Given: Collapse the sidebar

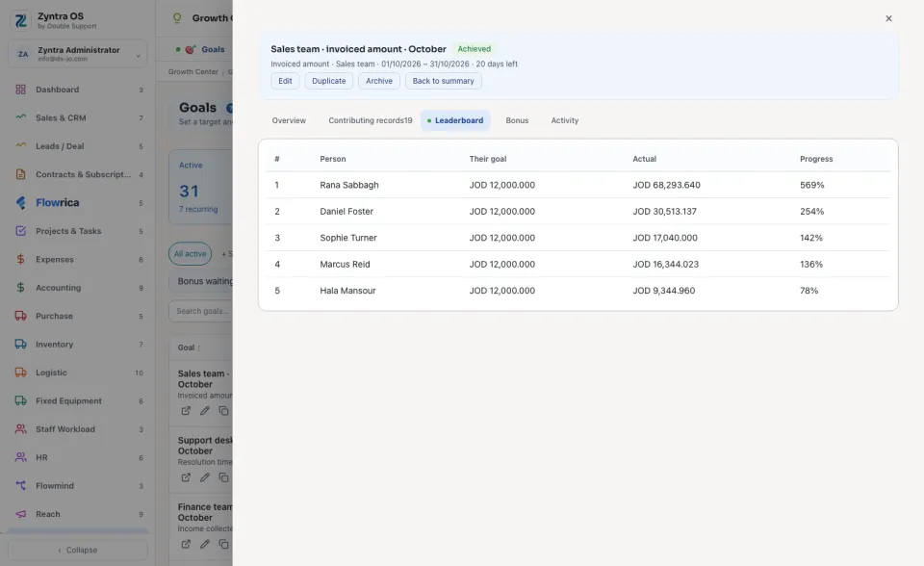Looking at the screenshot, I should (x=78, y=550).
